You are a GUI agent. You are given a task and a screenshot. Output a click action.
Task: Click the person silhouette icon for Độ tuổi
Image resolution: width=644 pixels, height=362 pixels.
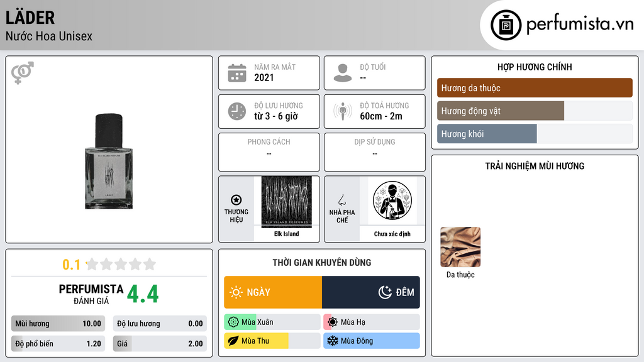(343, 73)
